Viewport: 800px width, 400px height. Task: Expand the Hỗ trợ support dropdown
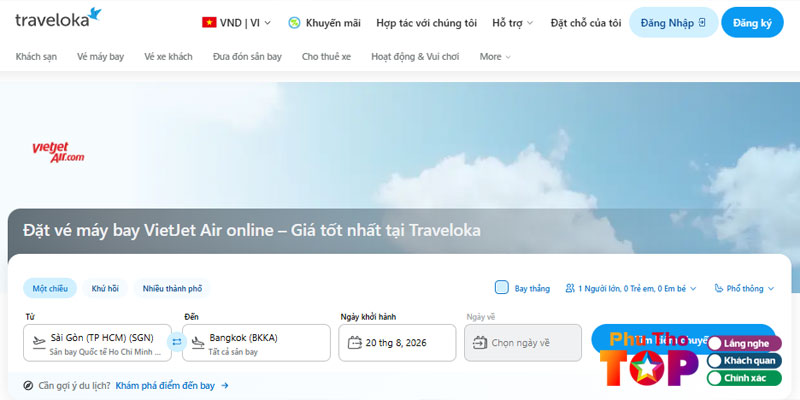[512, 22]
